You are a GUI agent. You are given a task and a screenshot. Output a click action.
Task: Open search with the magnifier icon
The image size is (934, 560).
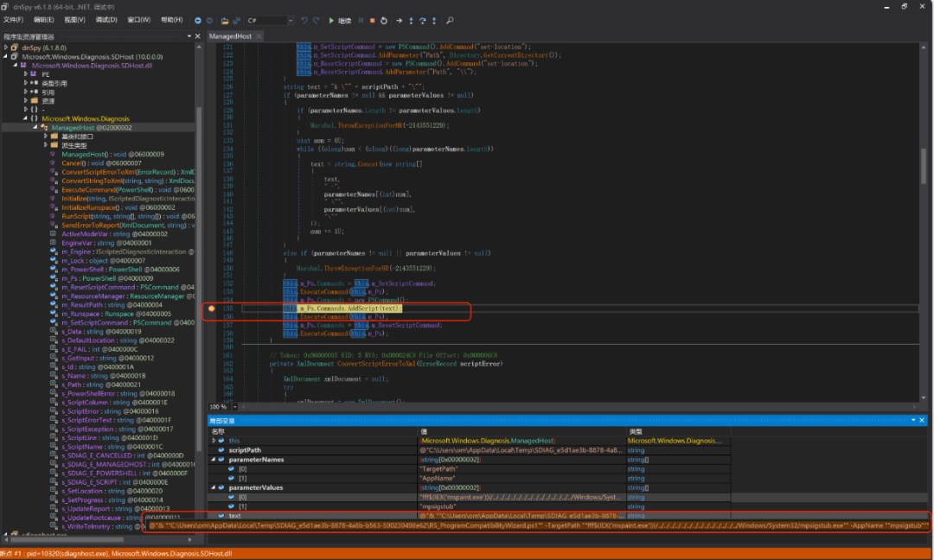(x=450, y=20)
